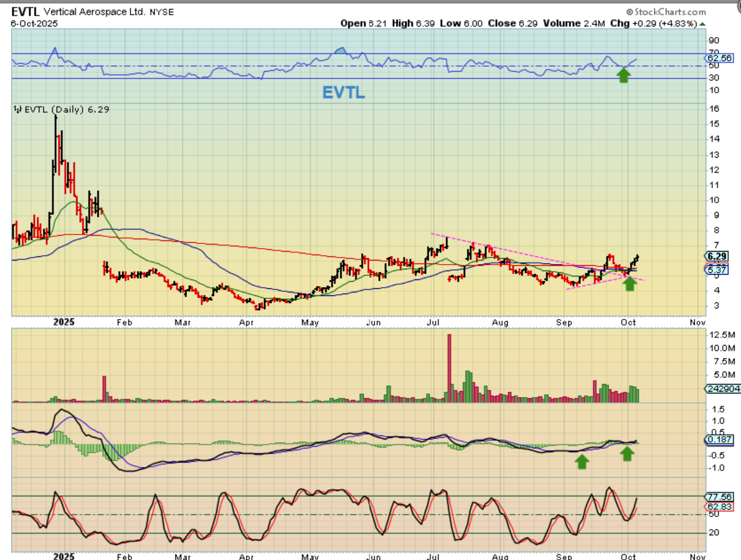Click the MACD value tag 0.187
The height and width of the screenshot is (560, 741).
(x=719, y=440)
